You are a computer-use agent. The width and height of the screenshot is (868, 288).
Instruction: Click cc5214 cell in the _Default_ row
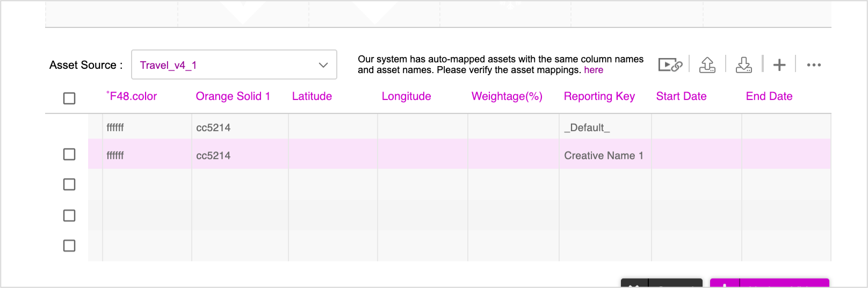240,127
